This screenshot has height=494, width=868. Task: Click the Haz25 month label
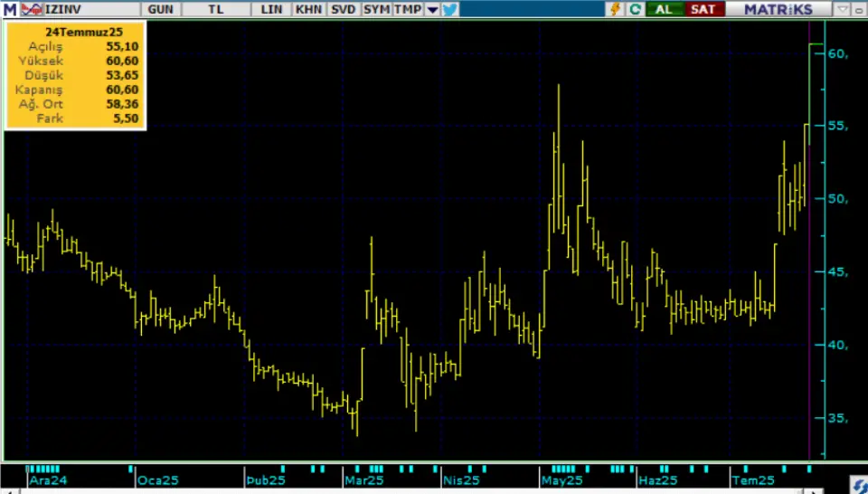[657, 480]
